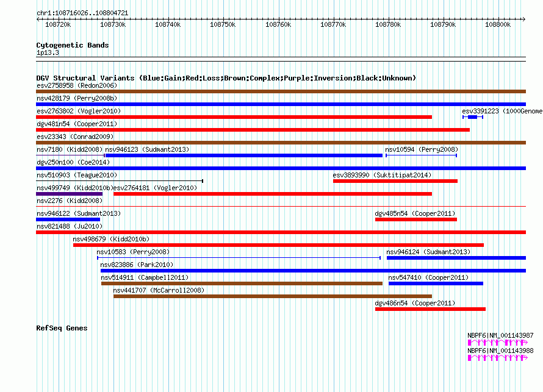
Task: Click the dgv481n54 (Cooper2011) label
Action: (77, 124)
